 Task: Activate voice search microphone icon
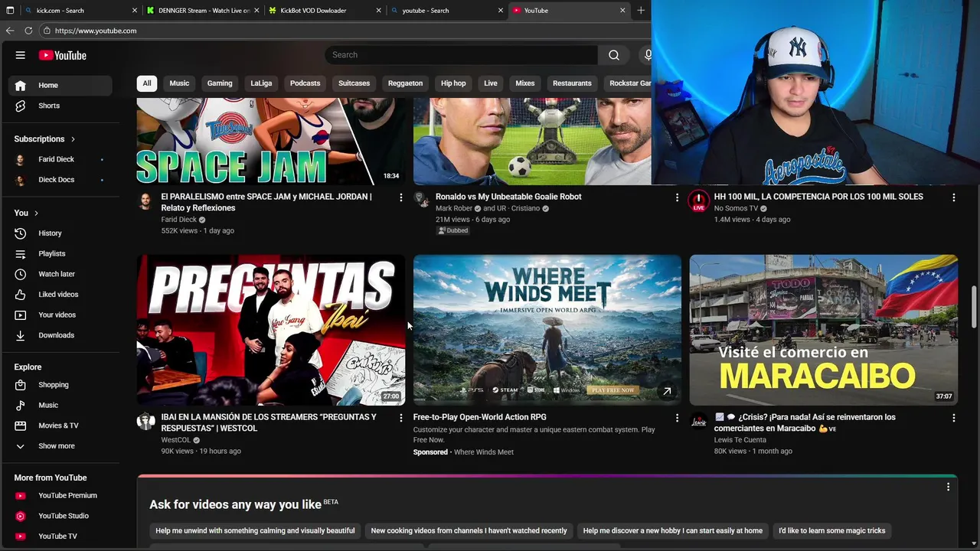point(647,55)
